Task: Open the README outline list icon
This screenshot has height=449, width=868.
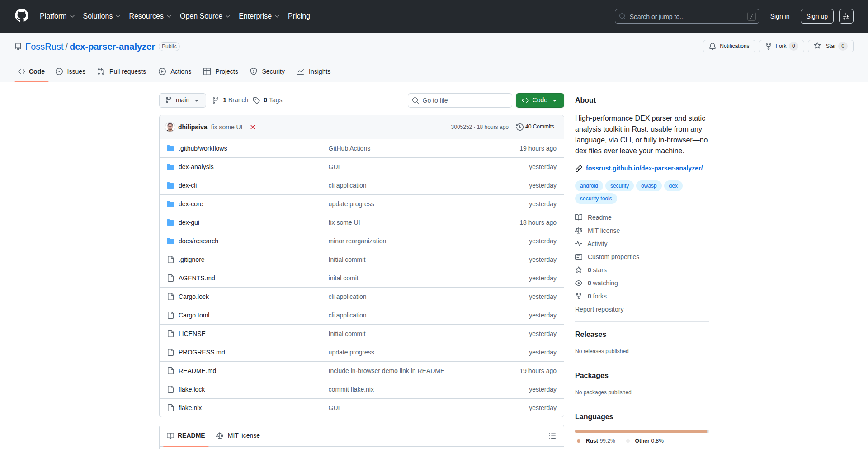Action: pos(552,436)
